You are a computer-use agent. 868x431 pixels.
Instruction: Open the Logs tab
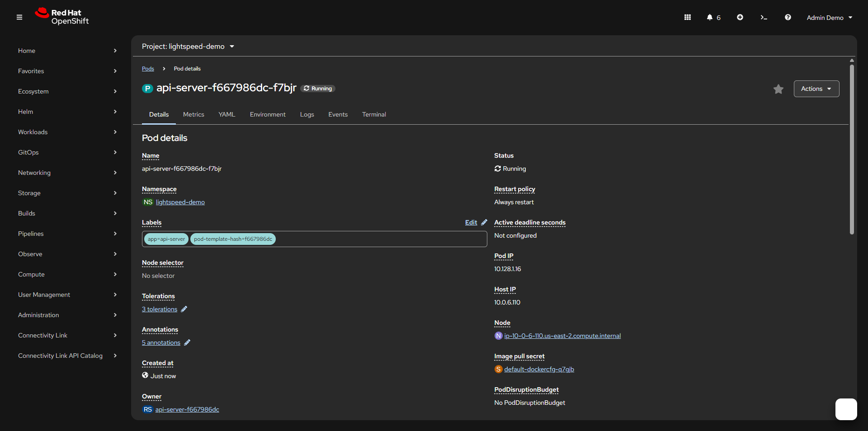click(307, 114)
